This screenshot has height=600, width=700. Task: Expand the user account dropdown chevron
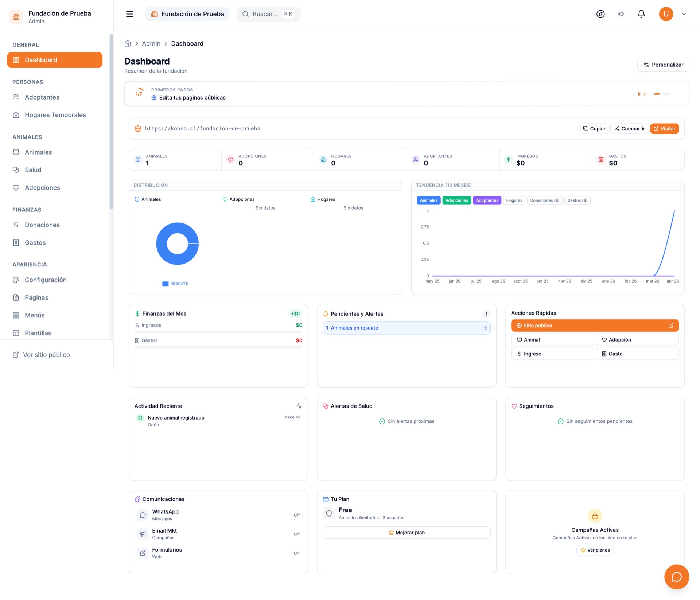(x=684, y=14)
